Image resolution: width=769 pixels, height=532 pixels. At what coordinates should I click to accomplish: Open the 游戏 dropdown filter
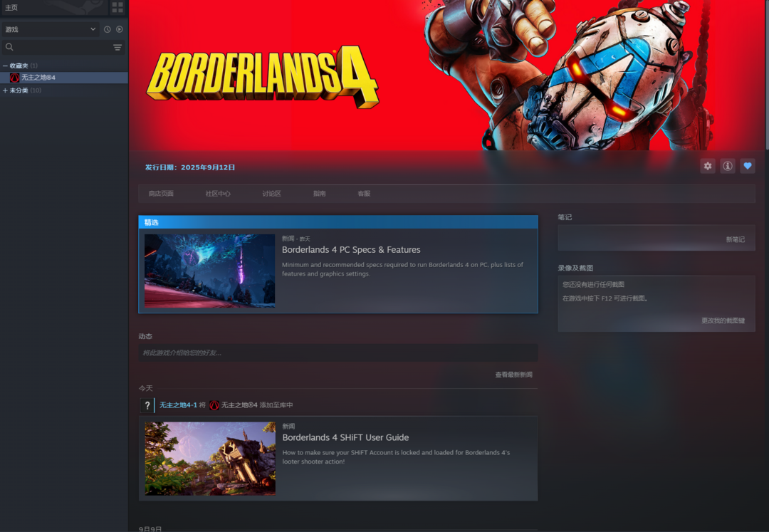tap(51, 29)
